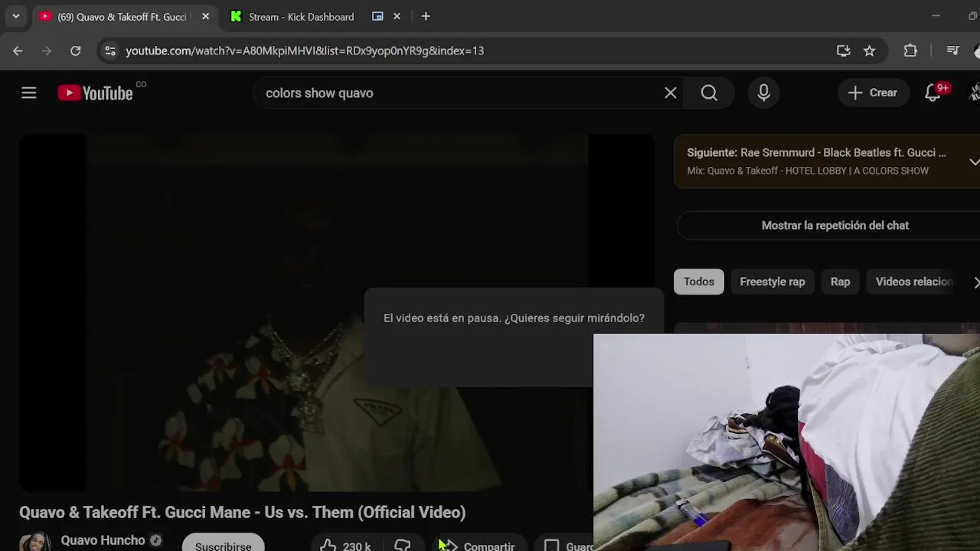Click the webcam overlay thumbnail
The width and height of the screenshot is (980, 551).
tap(786, 442)
